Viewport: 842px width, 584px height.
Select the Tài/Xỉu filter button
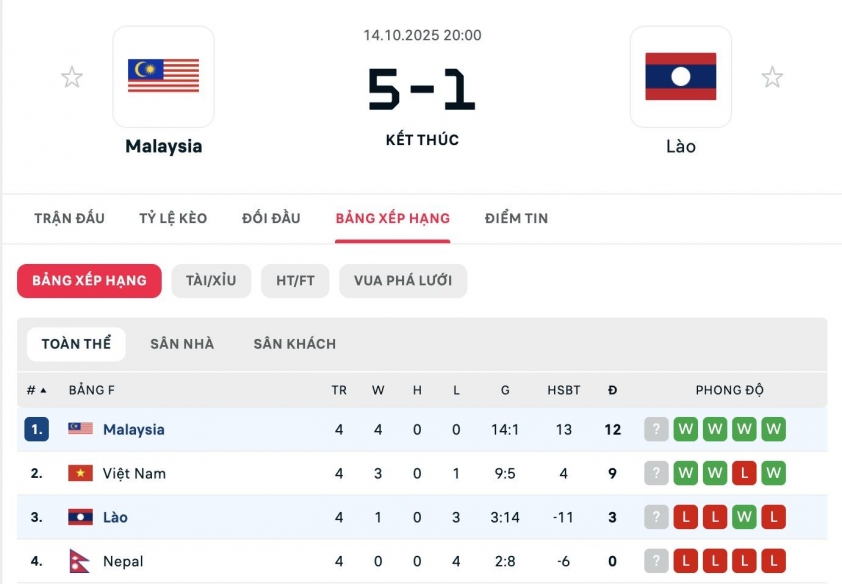[x=211, y=281]
